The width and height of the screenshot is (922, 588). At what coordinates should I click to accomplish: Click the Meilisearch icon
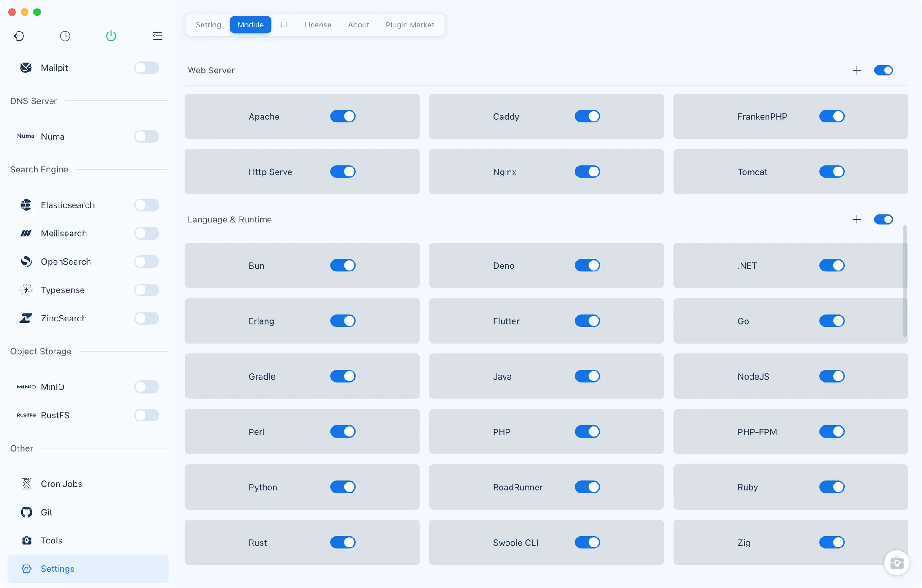26,233
